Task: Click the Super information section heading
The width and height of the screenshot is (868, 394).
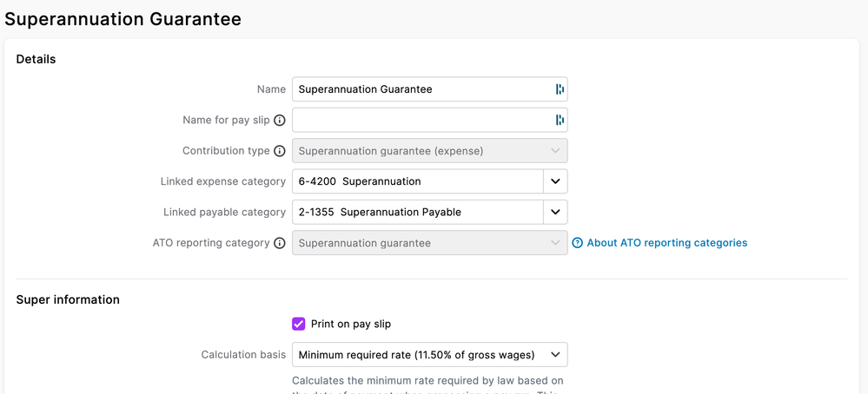Action: tap(68, 299)
